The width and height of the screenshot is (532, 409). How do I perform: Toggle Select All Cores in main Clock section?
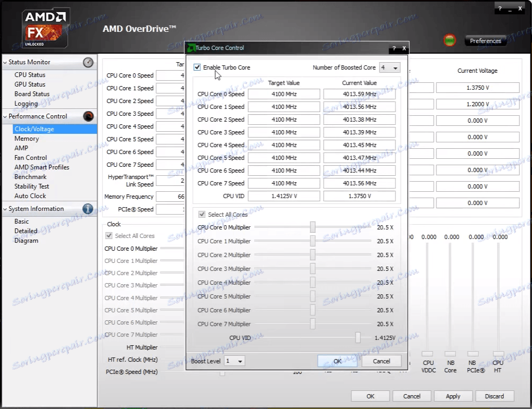[x=109, y=235]
